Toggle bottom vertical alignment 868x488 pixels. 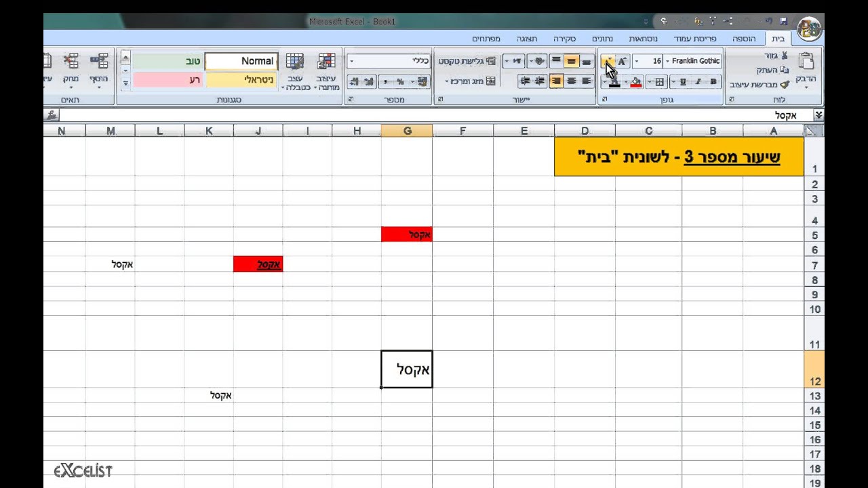587,61
